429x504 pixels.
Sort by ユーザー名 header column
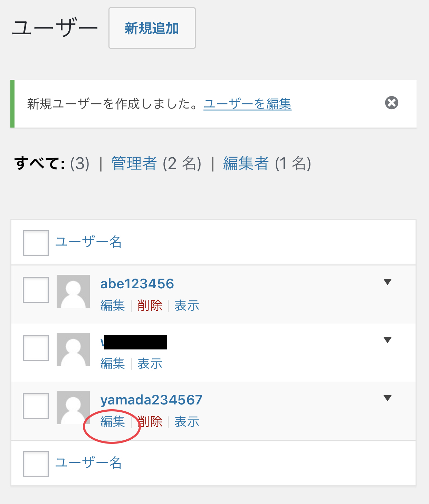pos(88,242)
